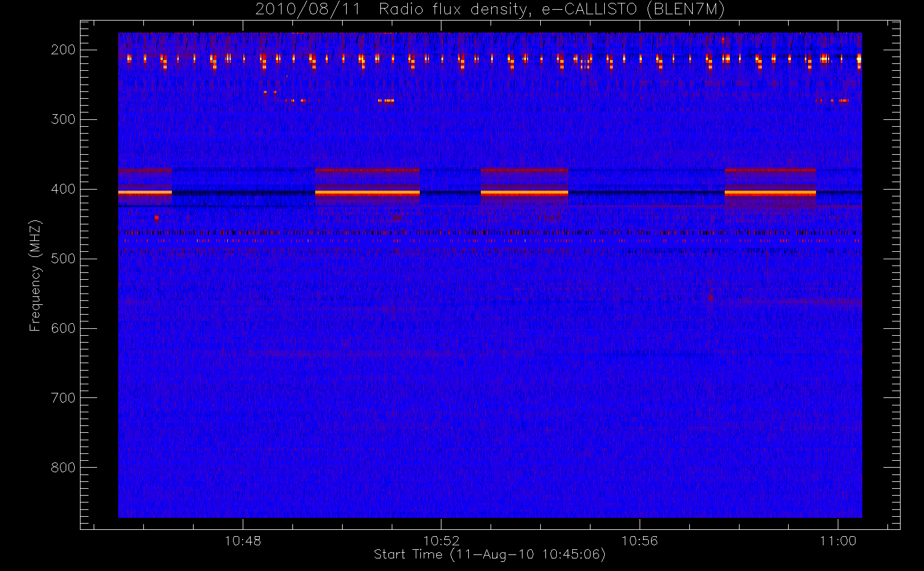Select the 300 frequency tick label
The width and height of the screenshot is (924, 571).
click(63, 119)
